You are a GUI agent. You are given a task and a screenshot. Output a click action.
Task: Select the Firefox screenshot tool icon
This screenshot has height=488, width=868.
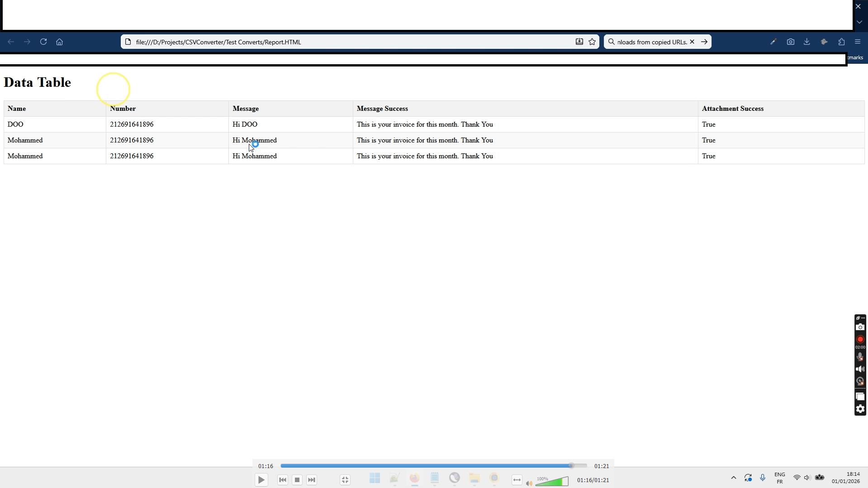791,42
